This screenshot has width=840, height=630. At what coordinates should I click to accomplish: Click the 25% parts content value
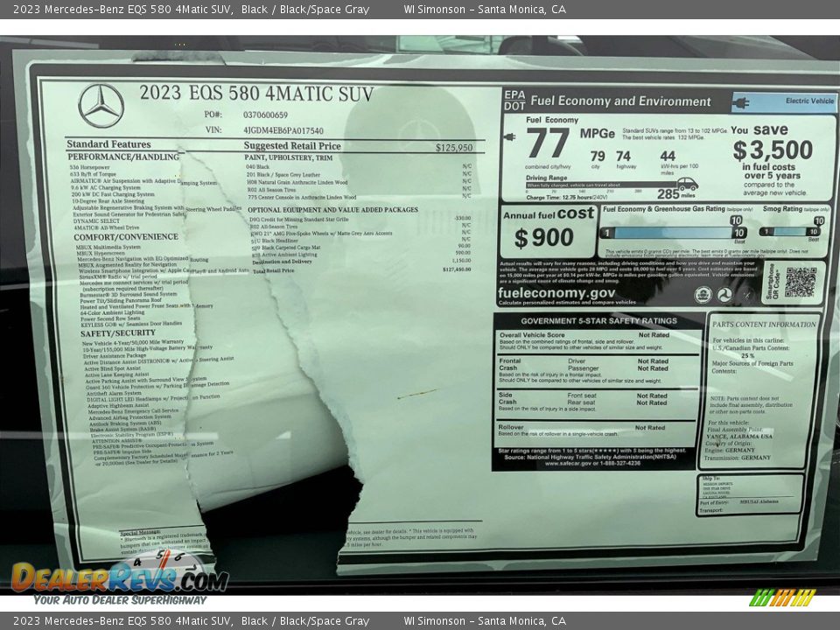click(x=748, y=356)
